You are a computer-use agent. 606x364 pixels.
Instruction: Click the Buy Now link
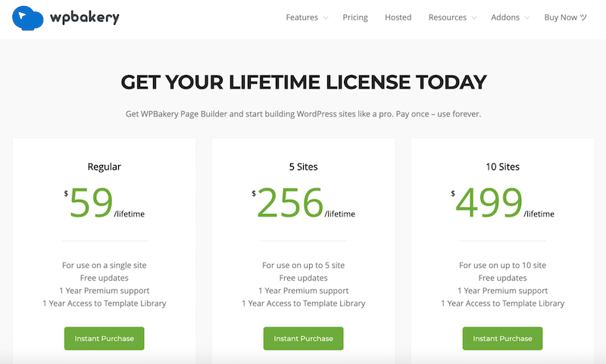pyautogui.click(x=561, y=17)
